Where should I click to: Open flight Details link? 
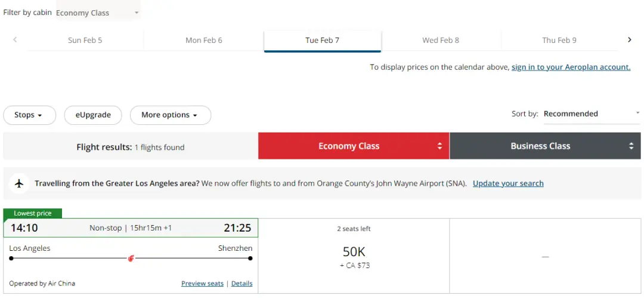(x=242, y=284)
